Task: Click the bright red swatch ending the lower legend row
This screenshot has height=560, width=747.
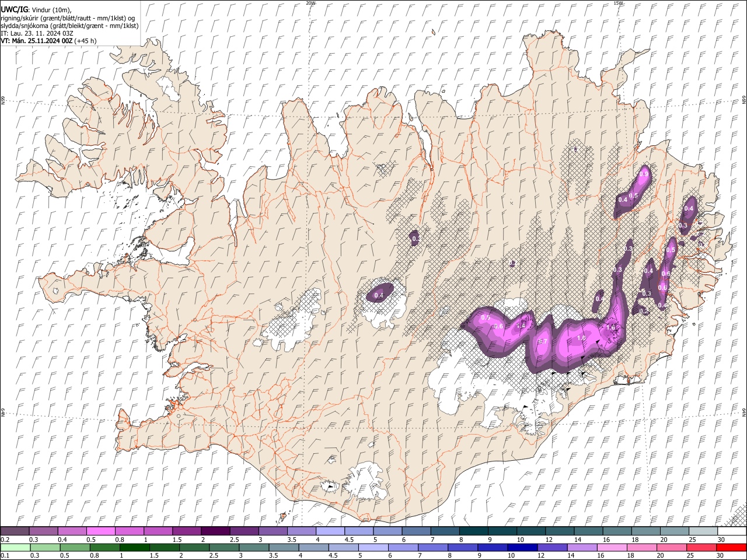Action: click(731, 547)
